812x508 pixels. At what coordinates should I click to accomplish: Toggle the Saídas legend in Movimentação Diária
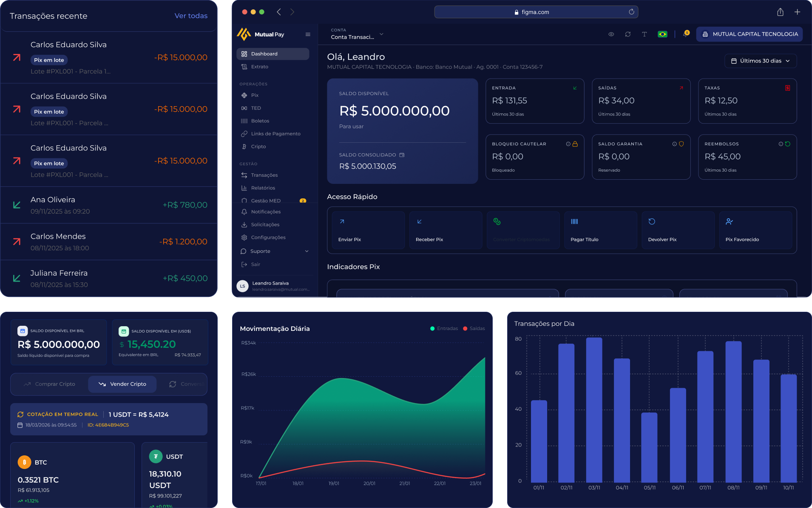click(x=474, y=328)
